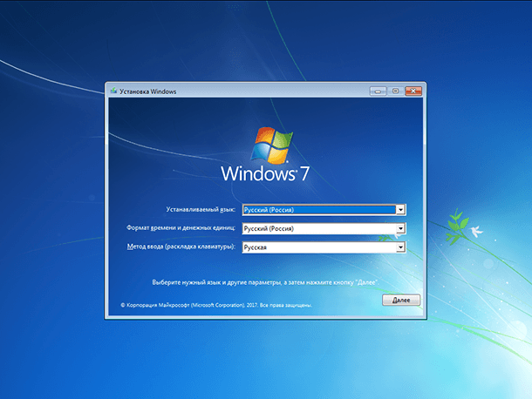Click the Выберите нужный язык instruction text
Screen dimensions: 532x399
click(x=265, y=282)
